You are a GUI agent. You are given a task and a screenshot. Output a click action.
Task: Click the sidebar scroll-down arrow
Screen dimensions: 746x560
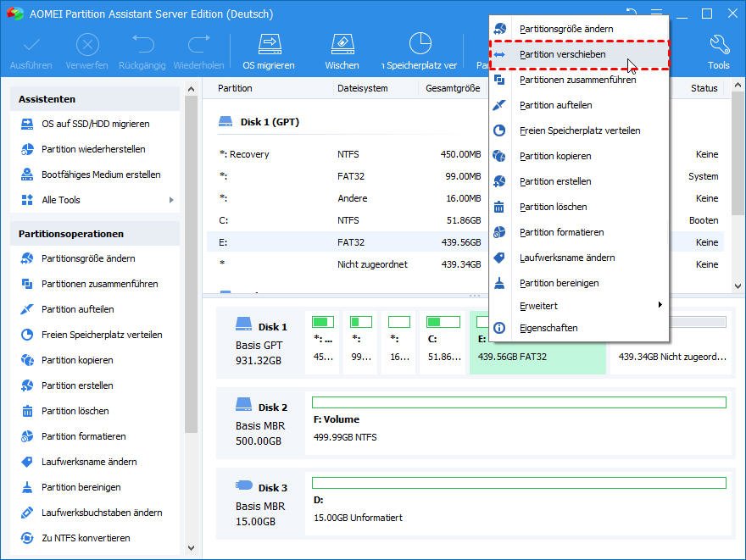pos(192,548)
